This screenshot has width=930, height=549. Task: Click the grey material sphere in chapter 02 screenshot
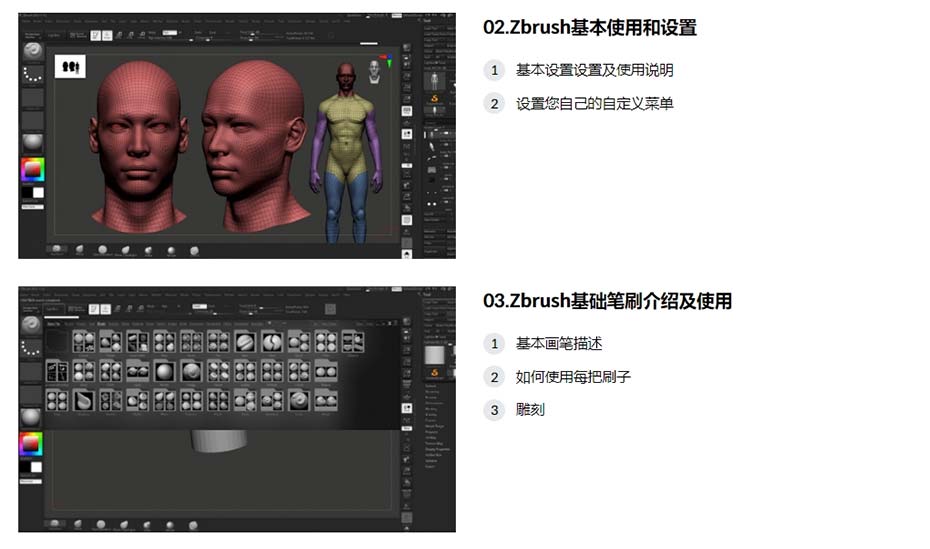pyautogui.click(x=33, y=142)
